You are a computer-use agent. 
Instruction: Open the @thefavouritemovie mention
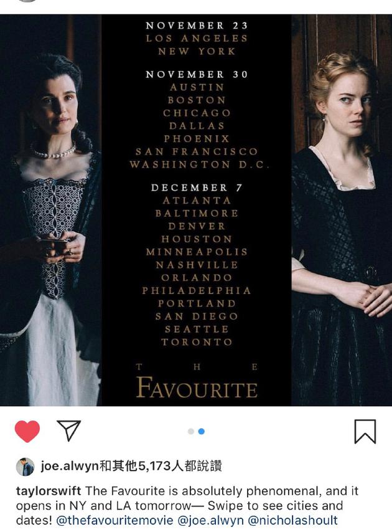click(x=114, y=520)
